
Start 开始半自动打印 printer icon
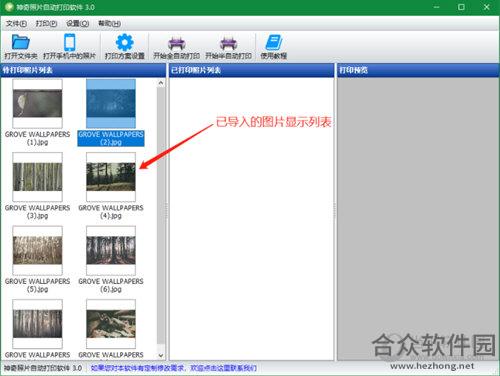click(x=228, y=43)
